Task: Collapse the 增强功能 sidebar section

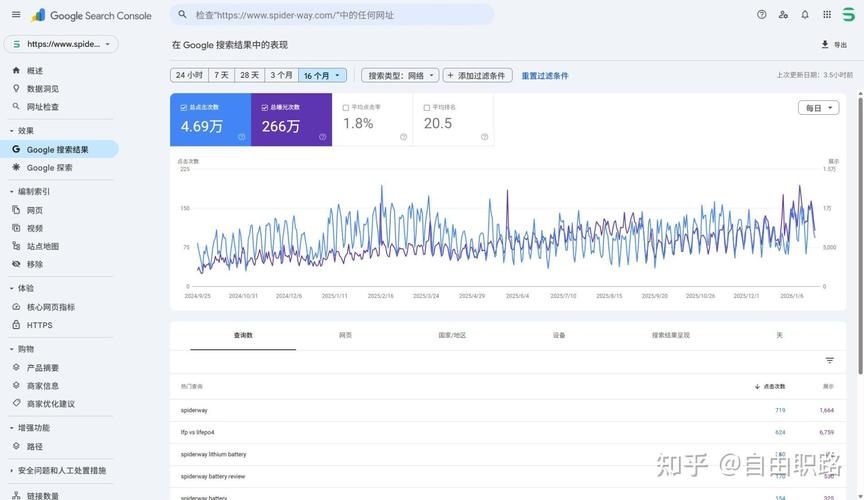Action: click(x=30, y=428)
